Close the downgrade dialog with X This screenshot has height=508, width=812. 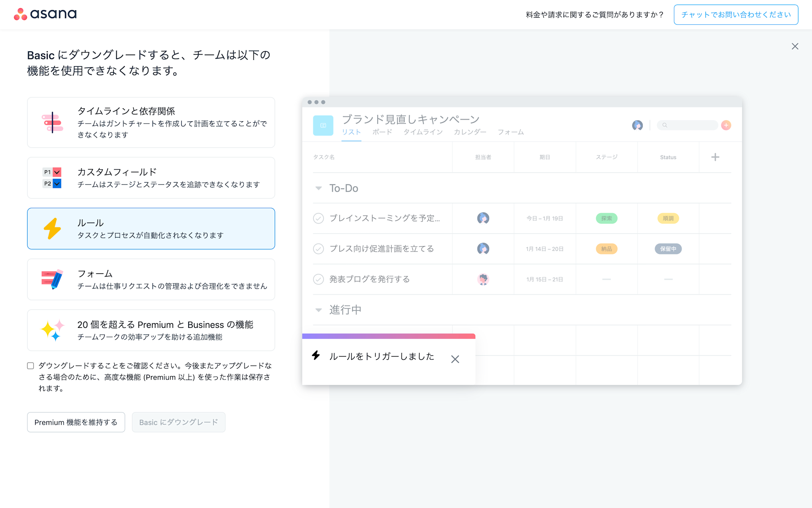coord(795,46)
